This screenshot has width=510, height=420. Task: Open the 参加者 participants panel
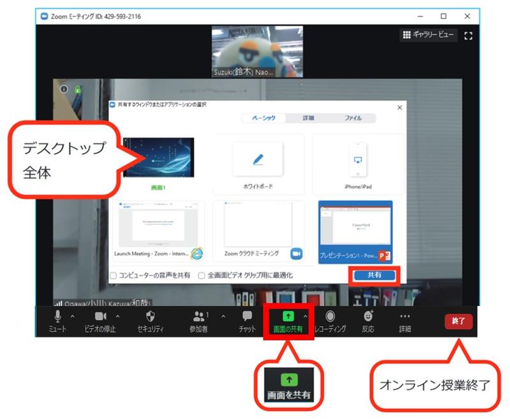[199, 321]
